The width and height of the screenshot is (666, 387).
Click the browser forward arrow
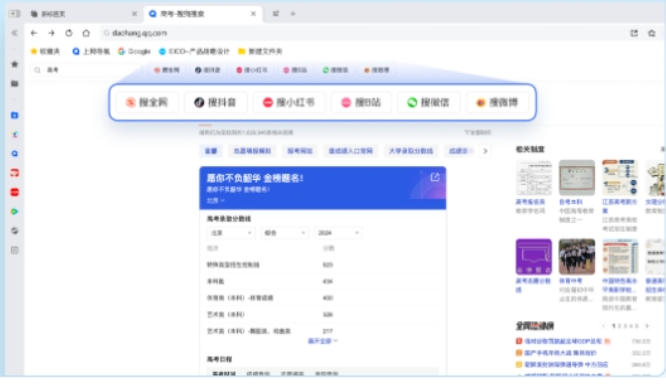[51, 33]
